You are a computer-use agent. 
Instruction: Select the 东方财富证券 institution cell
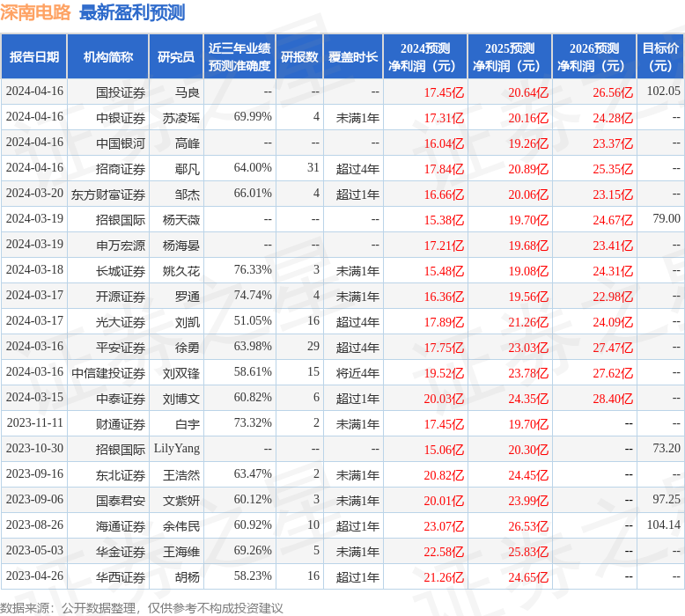pyautogui.click(x=108, y=194)
